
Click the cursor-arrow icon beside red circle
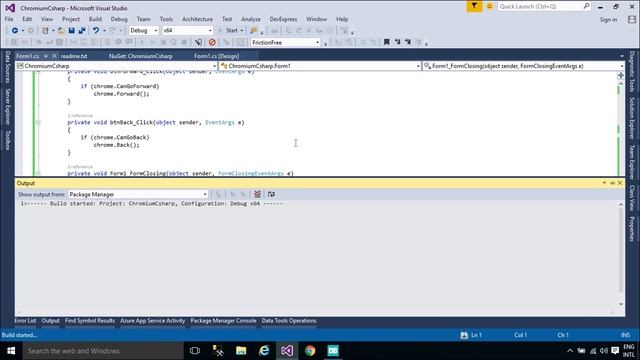(198, 42)
